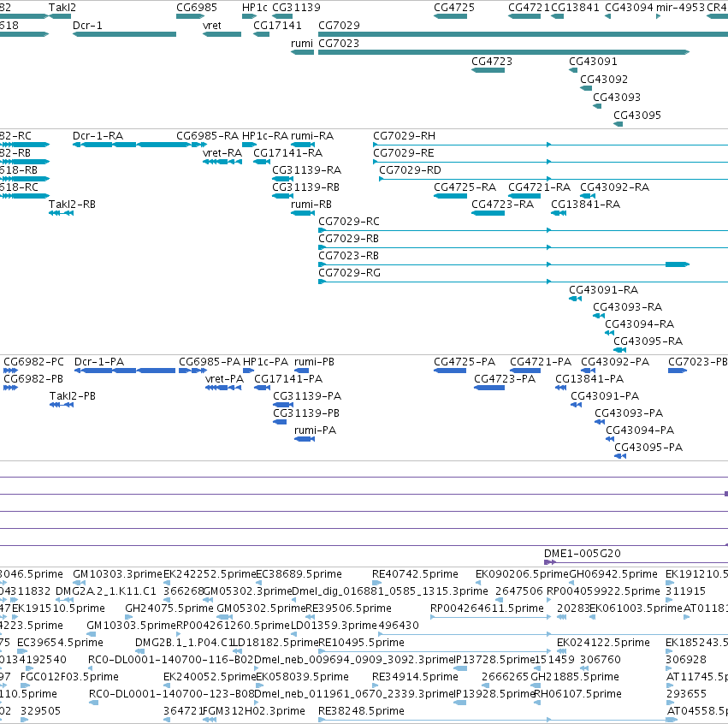Select the CG4723 gene label

(492, 62)
